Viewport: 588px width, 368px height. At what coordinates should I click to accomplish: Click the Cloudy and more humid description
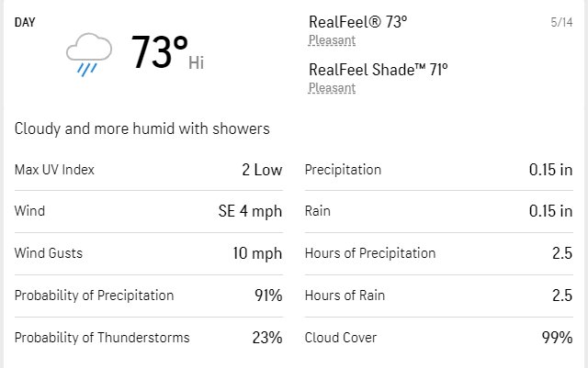(142, 128)
